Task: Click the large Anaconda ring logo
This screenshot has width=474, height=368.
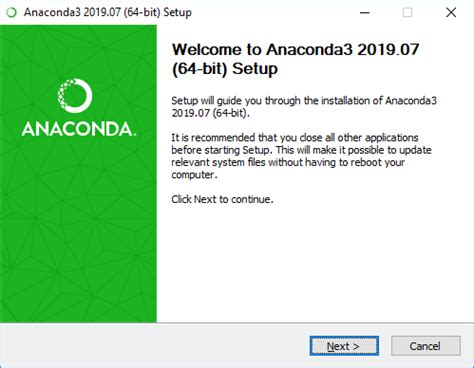Action: point(75,96)
